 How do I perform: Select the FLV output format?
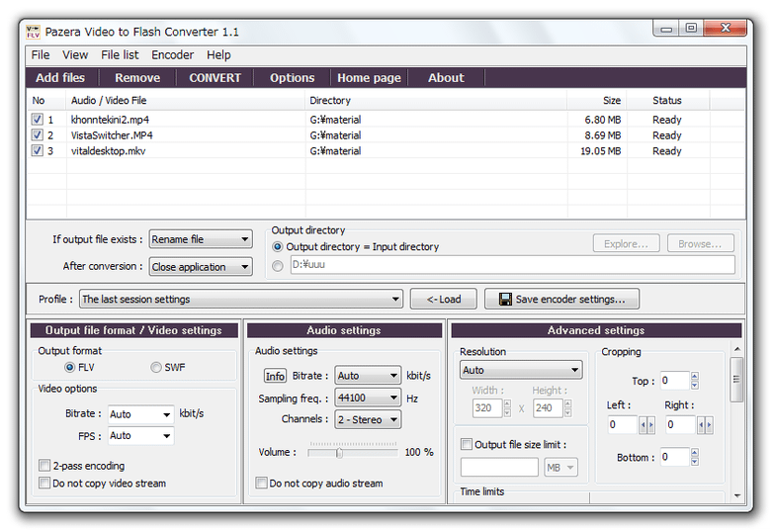[69, 368]
